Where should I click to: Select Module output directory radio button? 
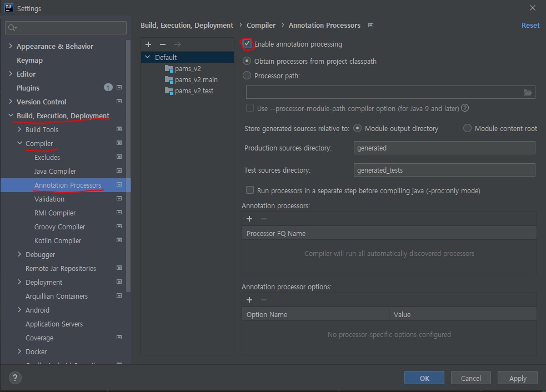pos(357,128)
